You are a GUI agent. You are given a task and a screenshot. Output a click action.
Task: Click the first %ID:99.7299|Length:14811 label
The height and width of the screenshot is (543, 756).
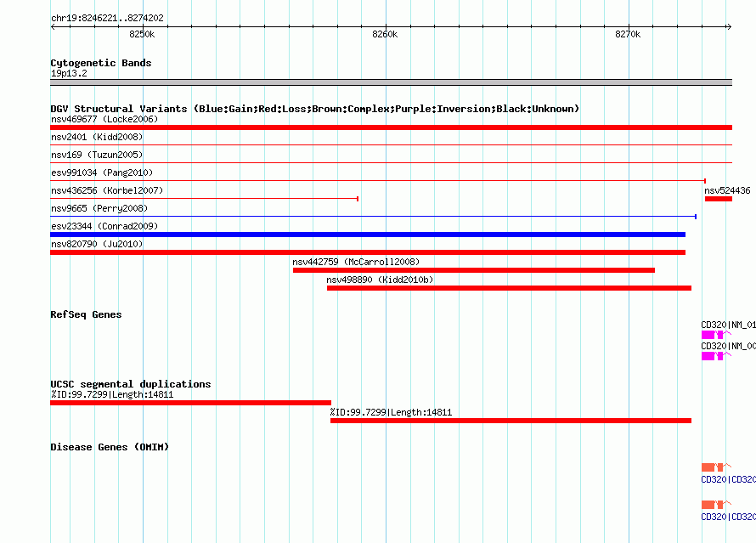[112, 394]
